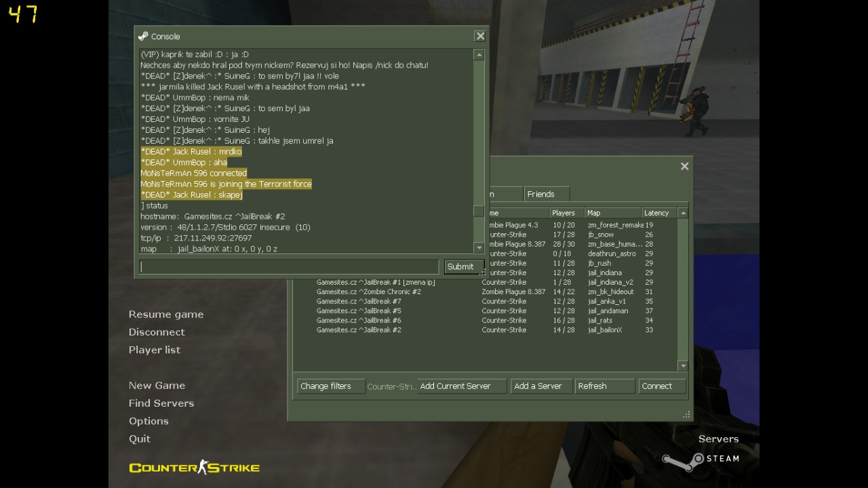Screen dimensions: 868x488
Task: Server list scrollbar down arrow
Action: (683, 366)
